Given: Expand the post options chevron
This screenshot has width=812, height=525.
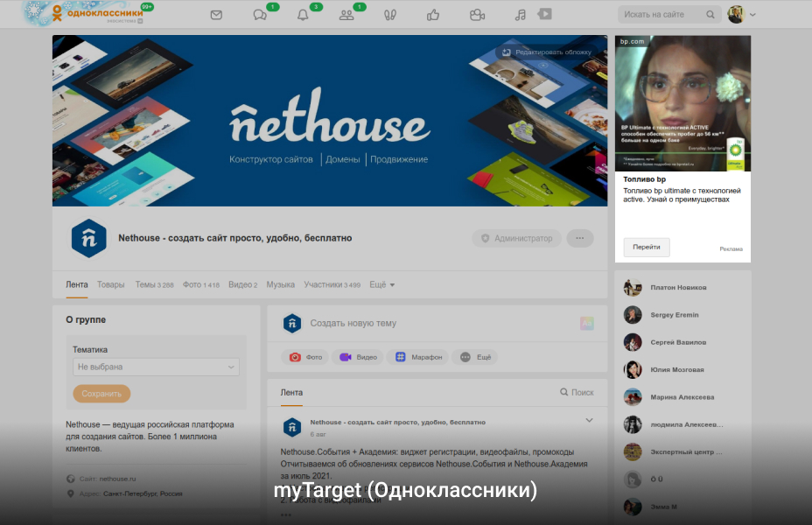Looking at the screenshot, I should click(589, 420).
